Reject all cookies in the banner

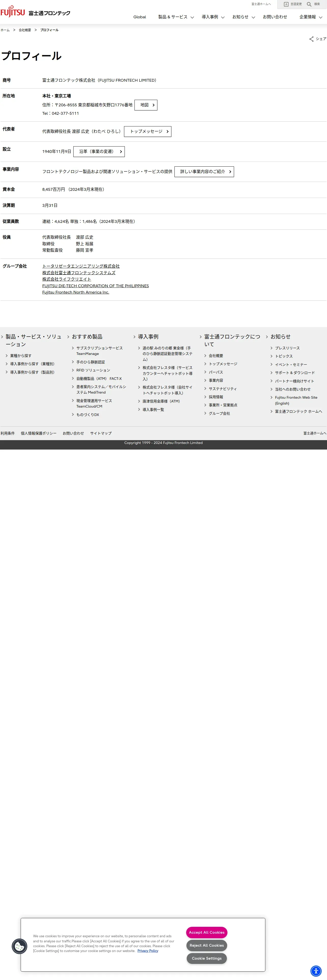[207, 945]
